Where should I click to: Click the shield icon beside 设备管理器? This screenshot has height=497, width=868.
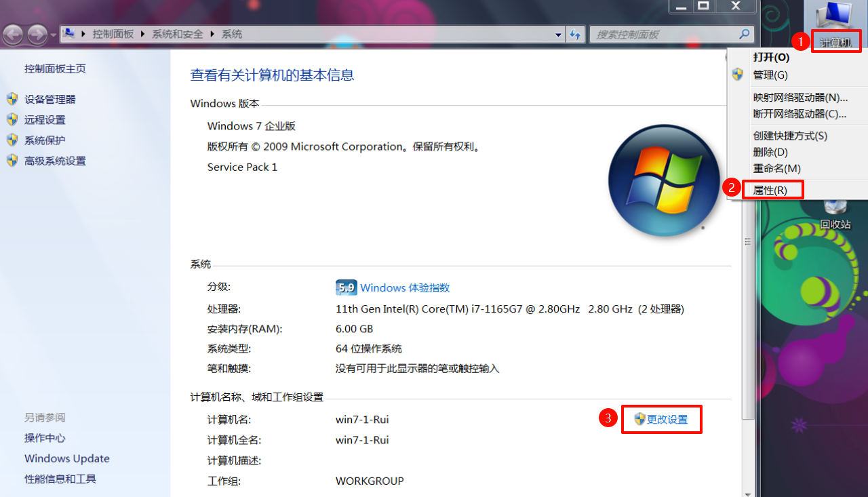[12, 99]
